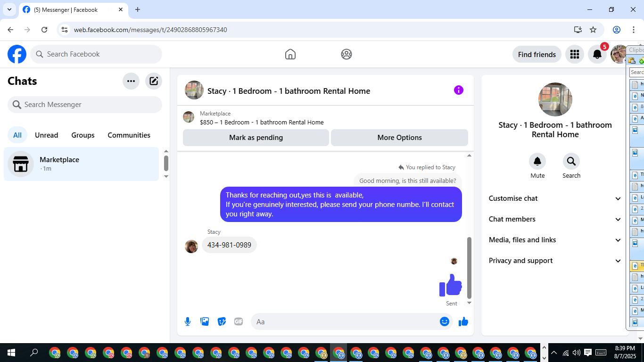Click the conversation title Stacy rental home header
644x362 pixels.
(x=289, y=91)
